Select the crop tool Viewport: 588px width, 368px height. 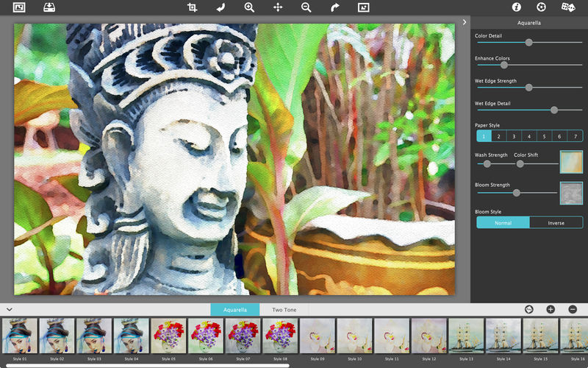coord(193,7)
